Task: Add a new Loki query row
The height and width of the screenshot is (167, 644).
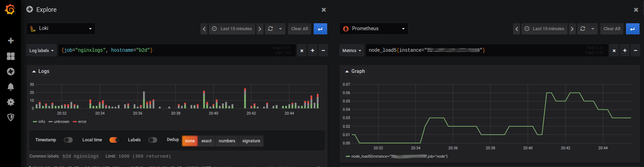Action: click(x=313, y=51)
